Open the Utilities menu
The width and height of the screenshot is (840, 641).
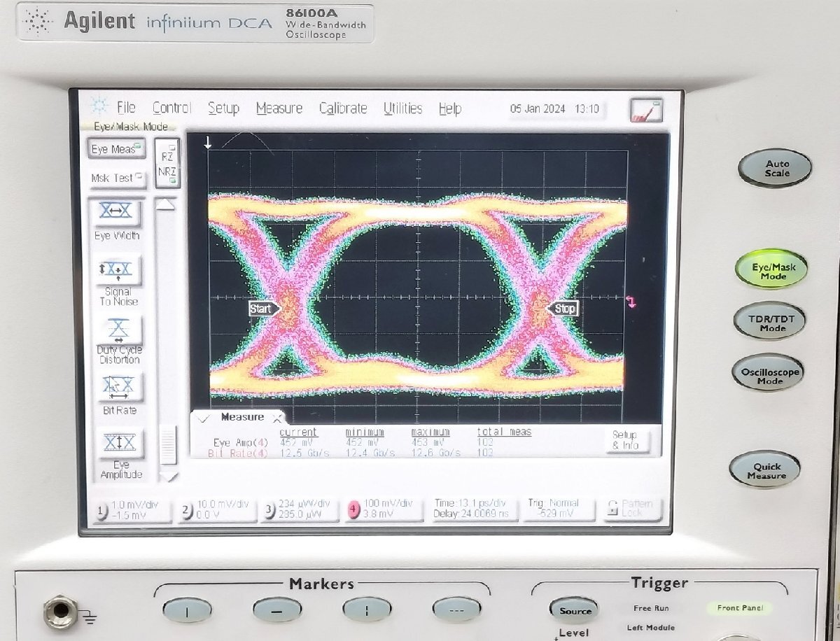(402, 108)
